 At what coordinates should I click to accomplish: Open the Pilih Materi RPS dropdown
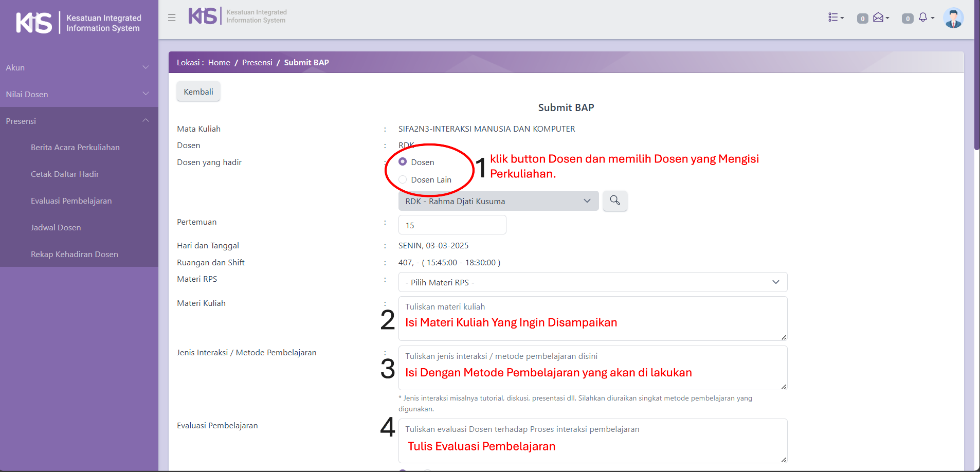(x=592, y=282)
